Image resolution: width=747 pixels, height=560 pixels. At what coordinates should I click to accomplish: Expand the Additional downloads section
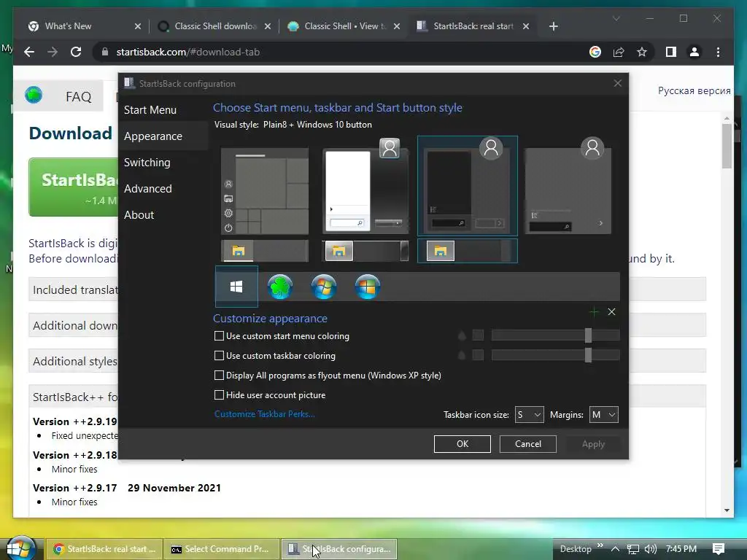tap(74, 325)
